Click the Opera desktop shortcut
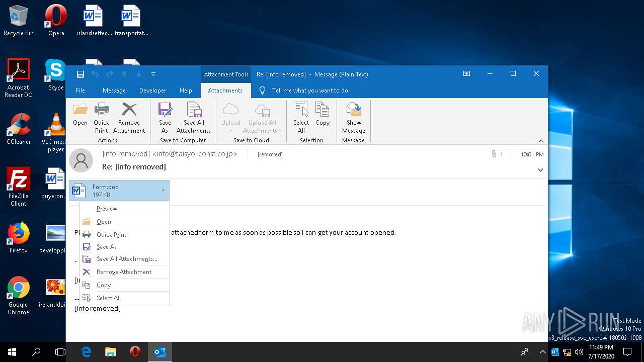Image resolution: width=644 pixels, height=362 pixels. tap(56, 21)
